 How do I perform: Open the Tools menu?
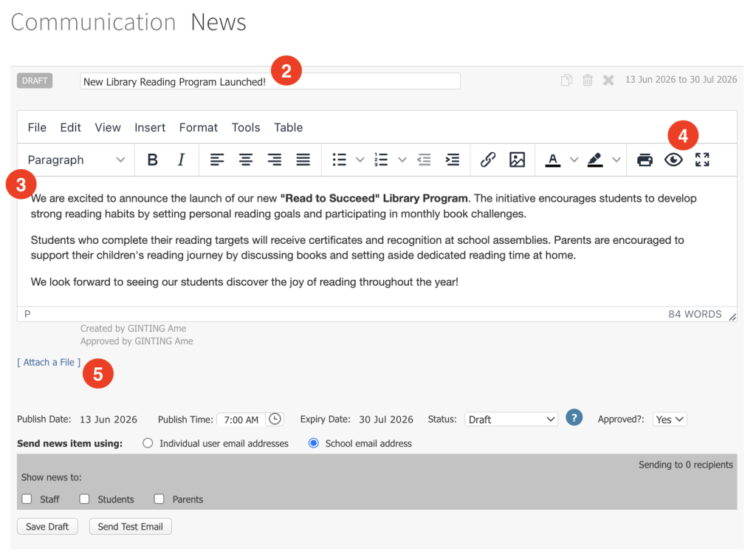245,127
